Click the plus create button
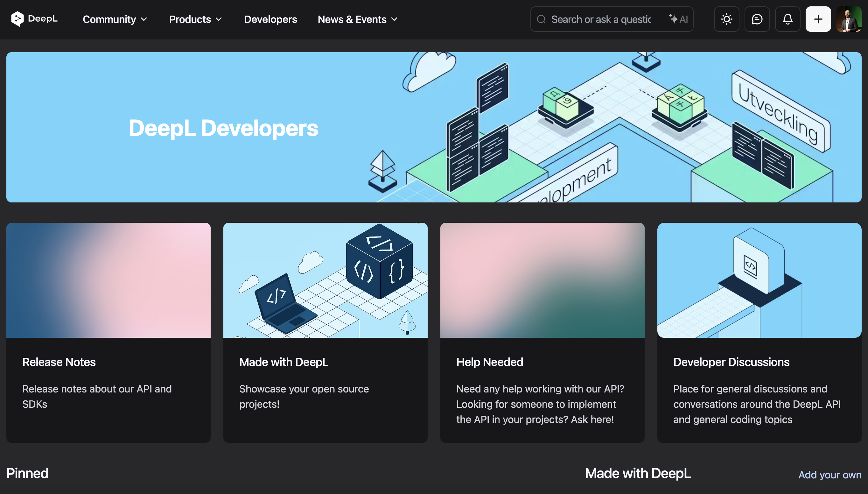 [818, 19]
